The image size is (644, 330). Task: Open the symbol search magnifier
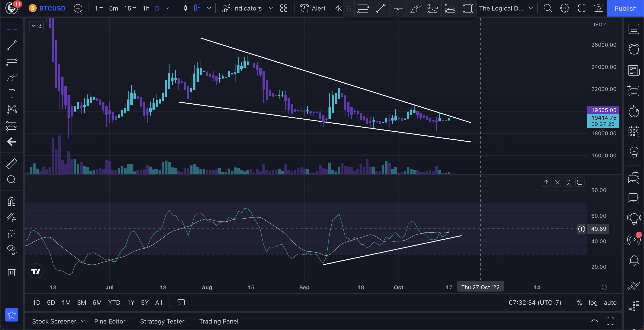tap(547, 8)
